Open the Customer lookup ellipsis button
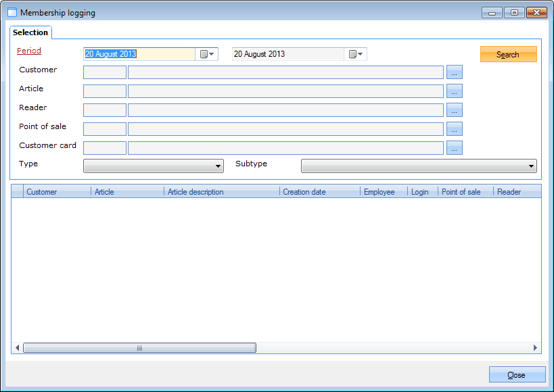Screen dimensions: 554x392 (x=454, y=72)
